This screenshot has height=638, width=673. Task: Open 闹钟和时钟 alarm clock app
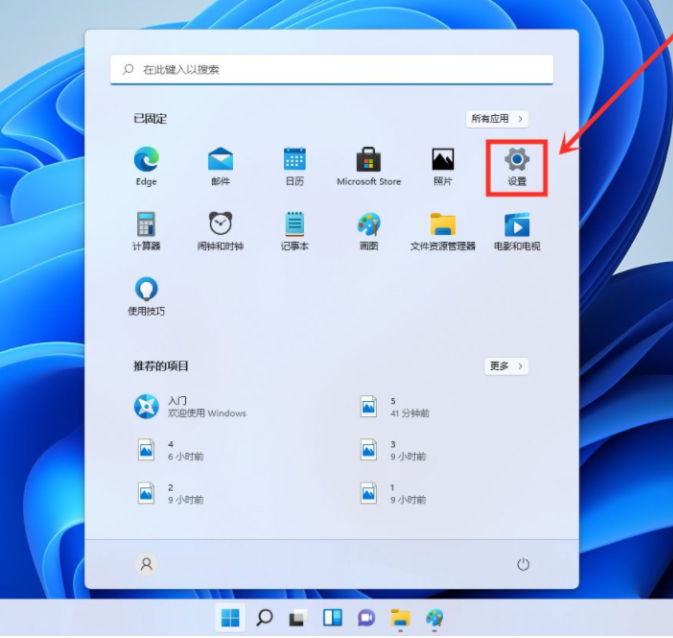[220, 231]
